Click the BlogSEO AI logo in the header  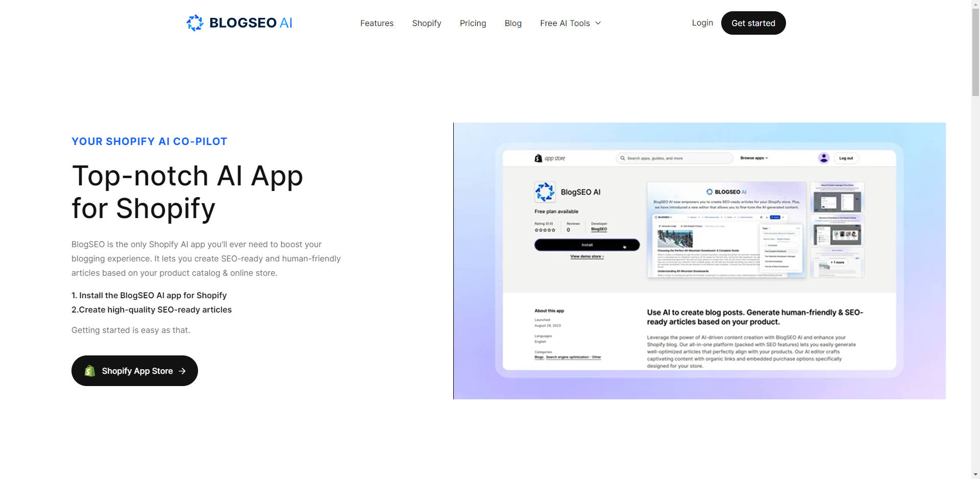239,22
